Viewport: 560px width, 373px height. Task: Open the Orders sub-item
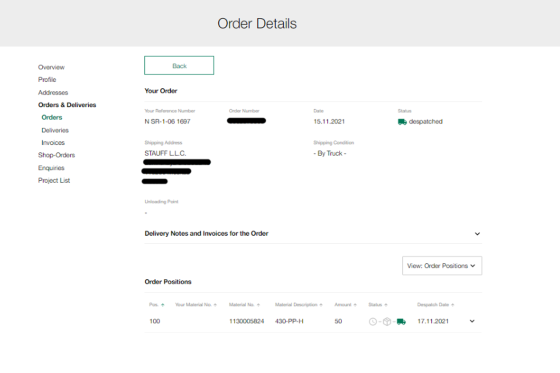[52, 117]
